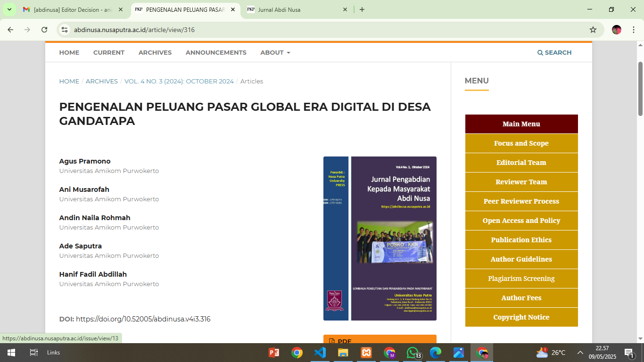The image size is (644, 362).
Task: Go back using the browser back arrow
Action: pos(10,30)
